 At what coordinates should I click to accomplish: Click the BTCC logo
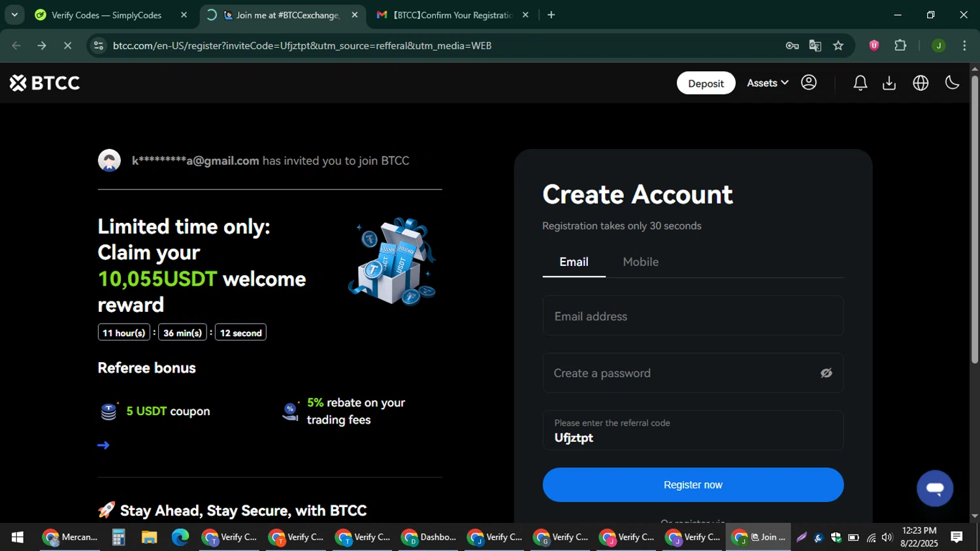tap(45, 83)
